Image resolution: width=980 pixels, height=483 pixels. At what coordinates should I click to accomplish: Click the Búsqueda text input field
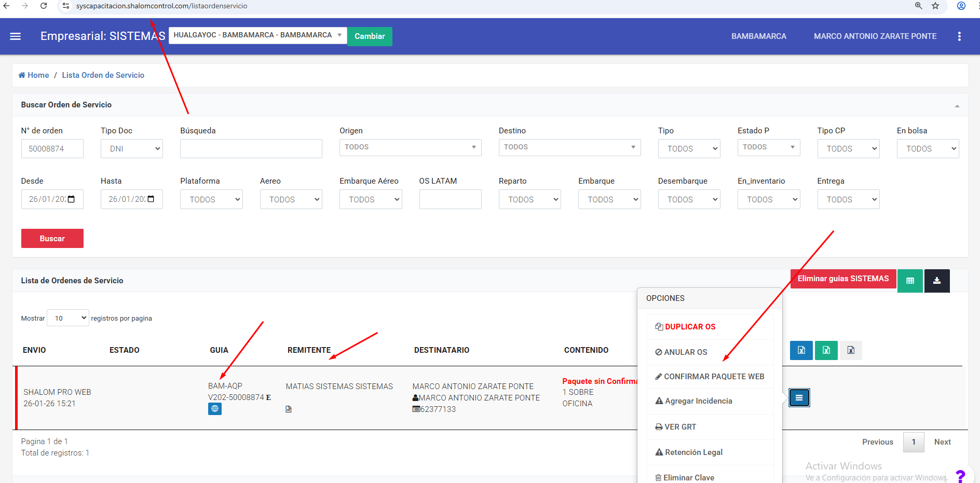251,149
